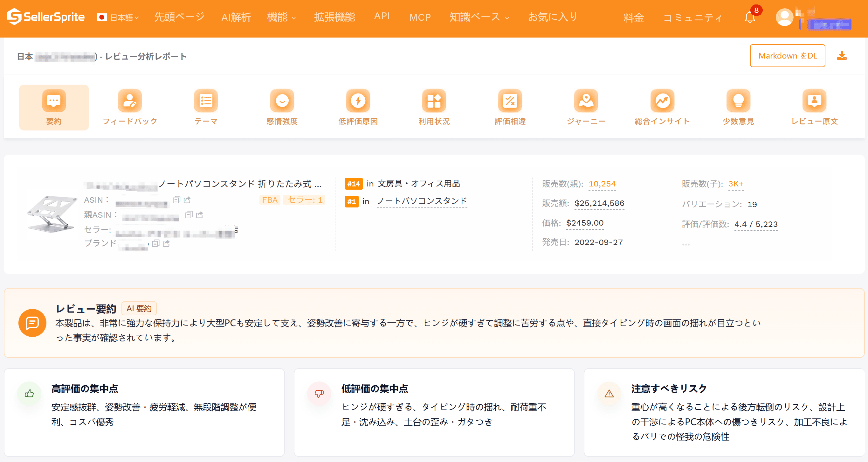Open the ASIN external link icon

coord(187,200)
